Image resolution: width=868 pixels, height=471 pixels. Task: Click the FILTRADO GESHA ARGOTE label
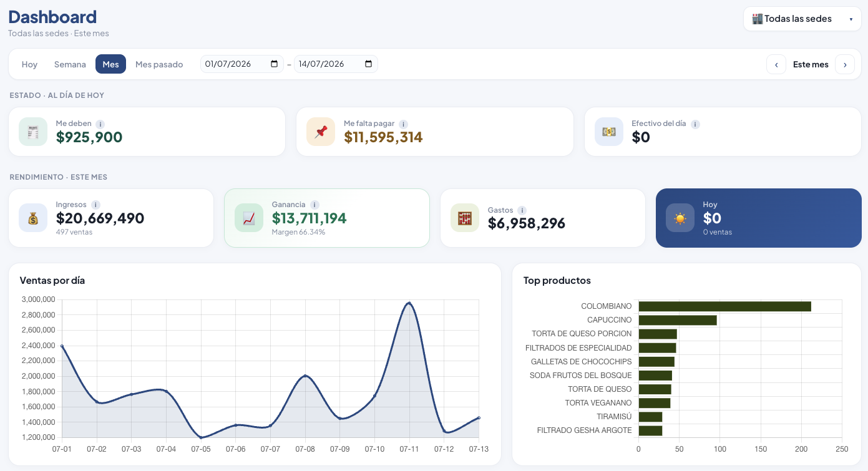(584, 430)
